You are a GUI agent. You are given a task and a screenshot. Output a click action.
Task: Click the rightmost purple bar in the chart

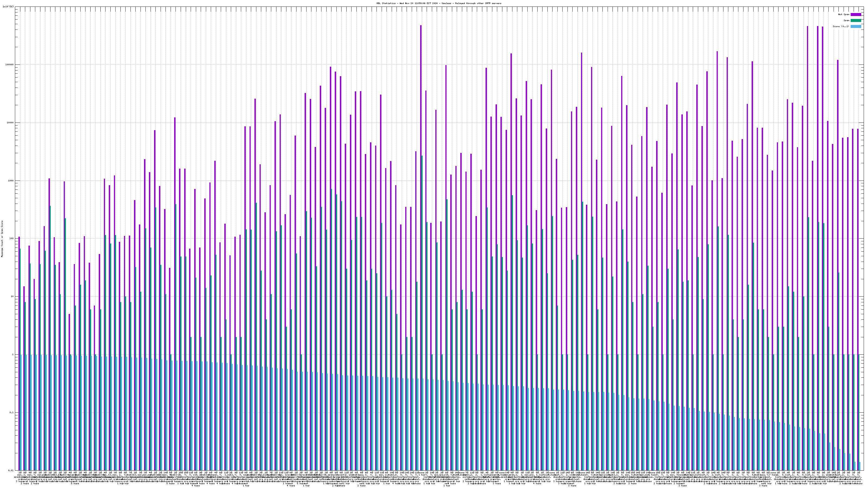click(858, 299)
